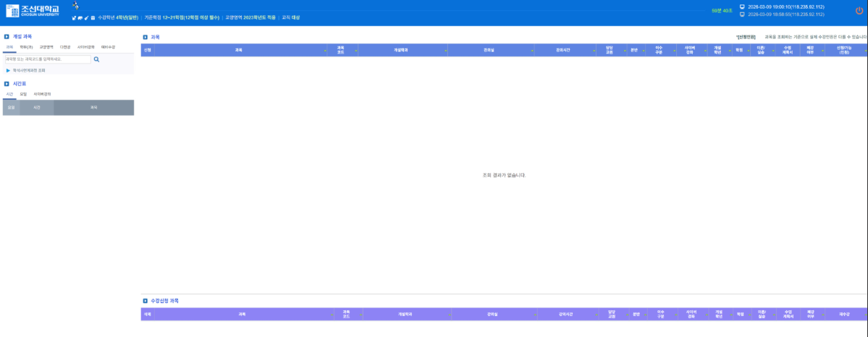This screenshot has height=337, width=868.
Task: Select the 시간 tab in 시간표
Action: click(x=9, y=94)
